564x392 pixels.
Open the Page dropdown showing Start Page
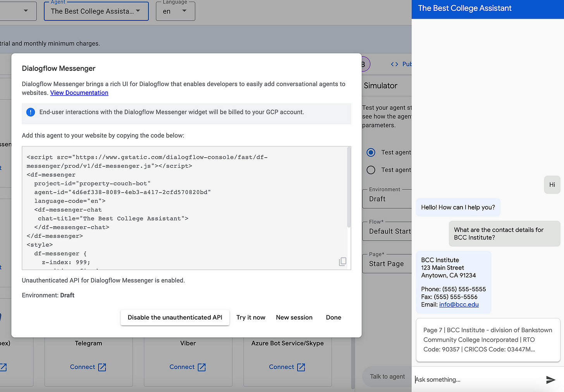tap(387, 264)
